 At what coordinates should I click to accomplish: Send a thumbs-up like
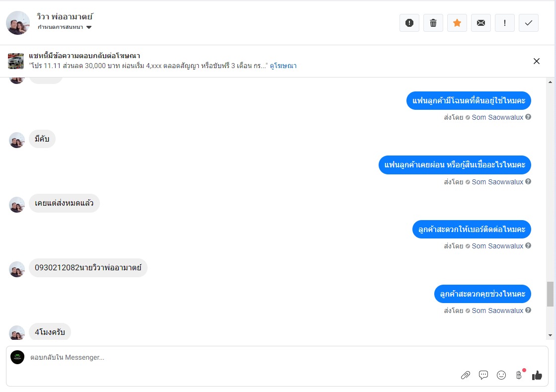[537, 375]
